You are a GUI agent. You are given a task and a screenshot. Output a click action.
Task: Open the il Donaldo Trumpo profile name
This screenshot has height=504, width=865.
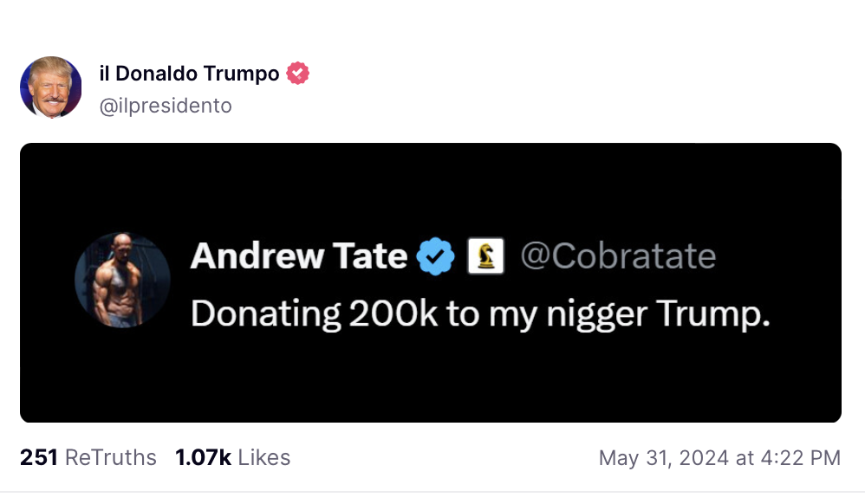click(x=189, y=74)
